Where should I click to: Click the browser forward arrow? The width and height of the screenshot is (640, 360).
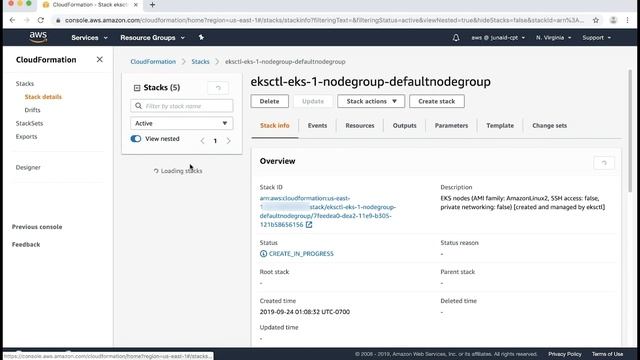(x=27, y=20)
